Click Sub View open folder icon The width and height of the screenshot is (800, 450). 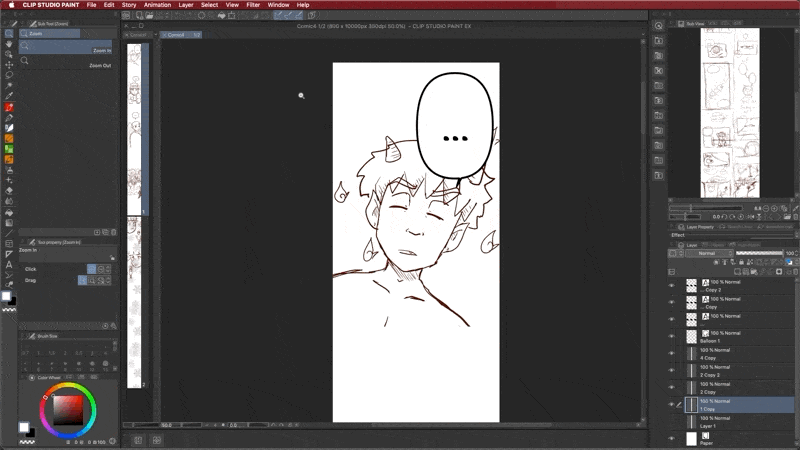point(788,217)
